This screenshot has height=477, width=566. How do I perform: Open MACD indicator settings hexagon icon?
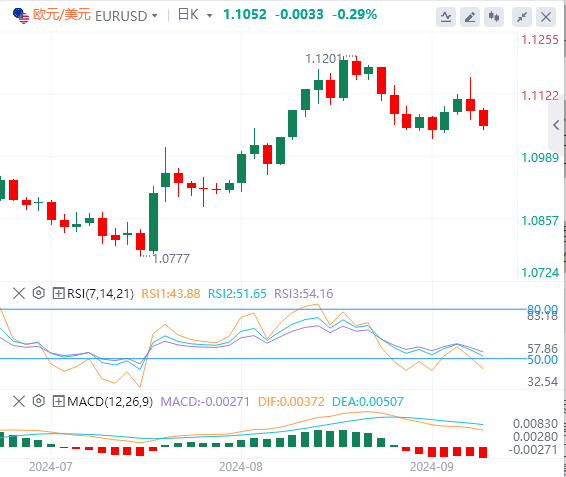tap(39, 401)
